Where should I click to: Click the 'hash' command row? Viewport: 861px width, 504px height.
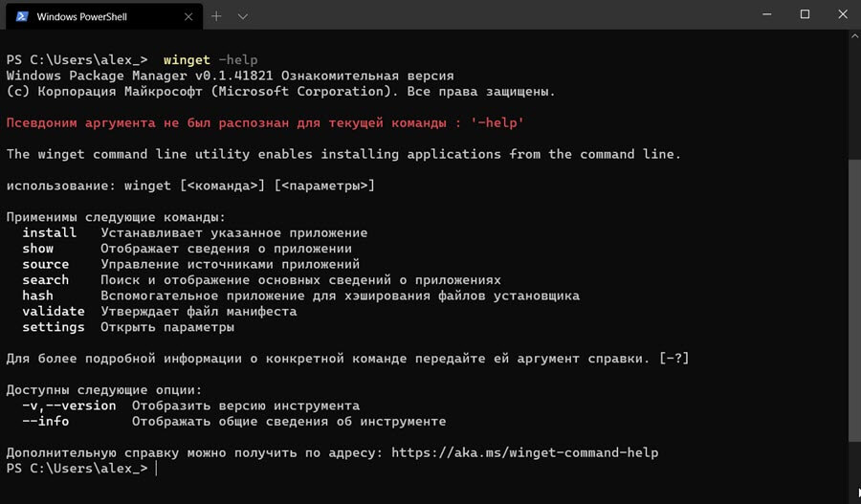pos(301,296)
